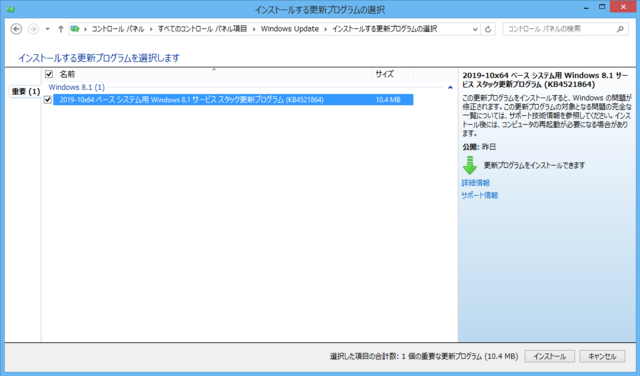
Task: Click the green download arrow icon
Action: pyautogui.click(x=470, y=165)
